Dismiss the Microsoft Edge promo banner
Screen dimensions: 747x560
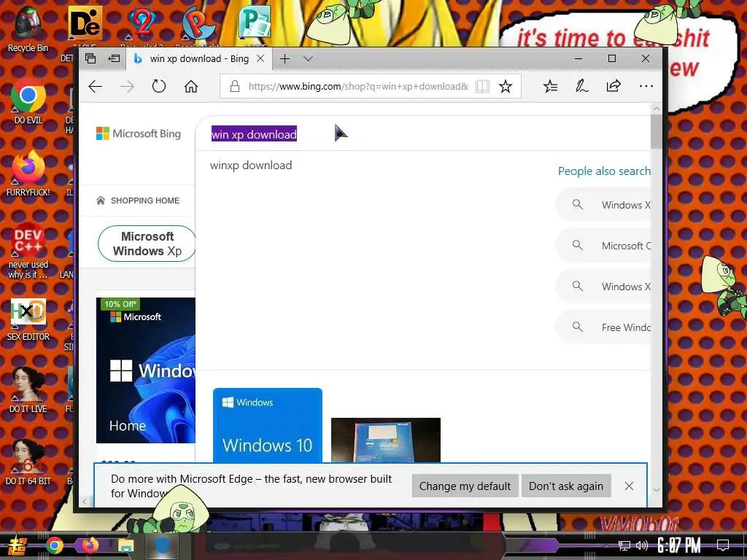pyautogui.click(x=629, y=486)
